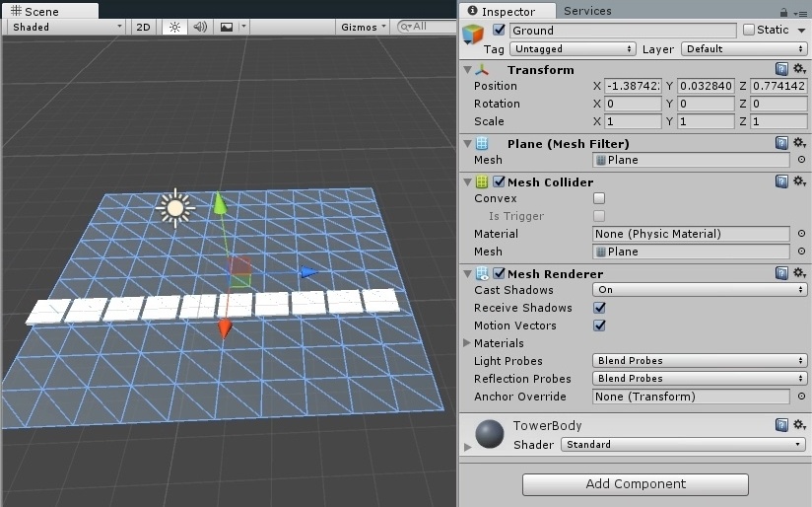
Task: Open the Inspector panel options menu
Action: tap(799, 13)
